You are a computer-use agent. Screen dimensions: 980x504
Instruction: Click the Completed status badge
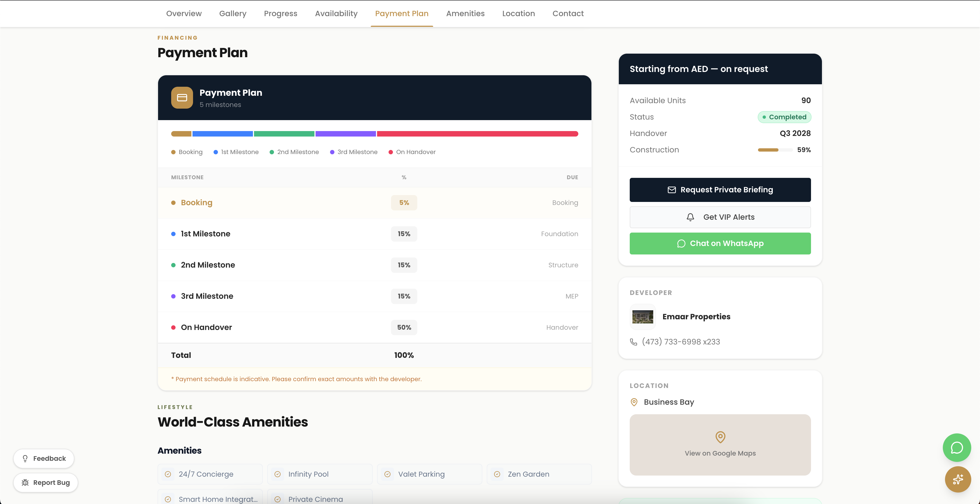(784, 117)
